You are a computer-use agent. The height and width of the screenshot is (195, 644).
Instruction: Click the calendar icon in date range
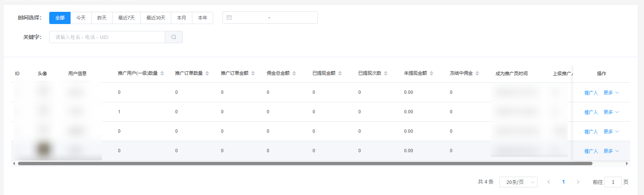click(229, 18)
